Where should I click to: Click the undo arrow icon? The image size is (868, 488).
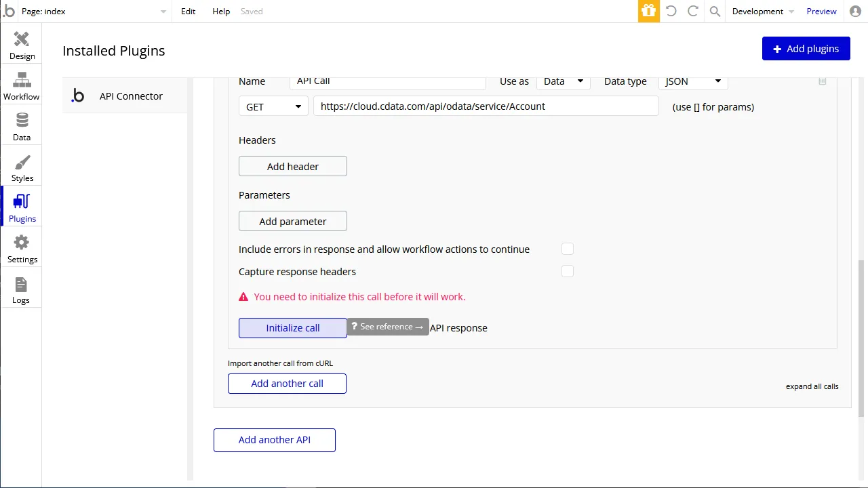click(x=671, y=12)
